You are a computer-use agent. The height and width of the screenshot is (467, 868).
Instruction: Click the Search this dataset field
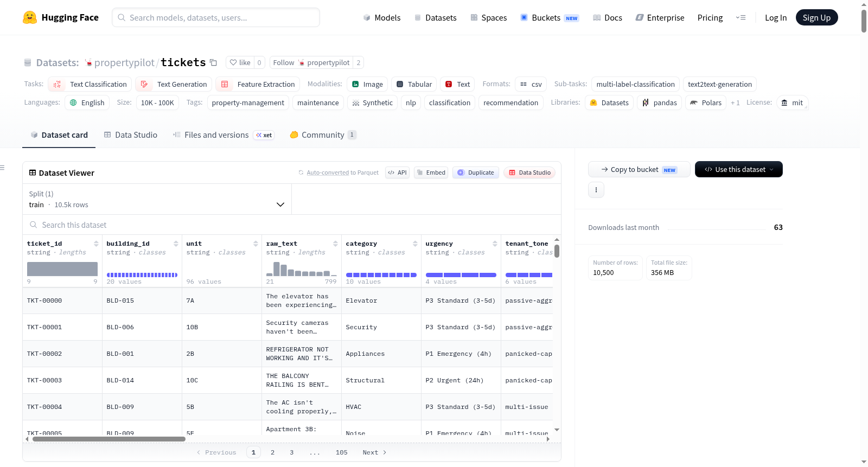pos(292,225)
